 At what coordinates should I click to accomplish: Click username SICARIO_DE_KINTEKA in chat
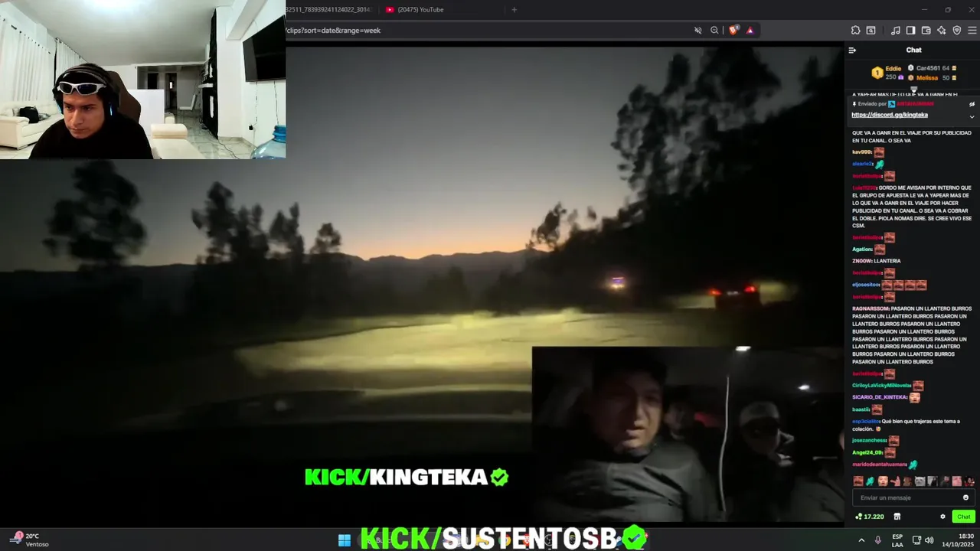pyautogui.click(x=880, y=397)
